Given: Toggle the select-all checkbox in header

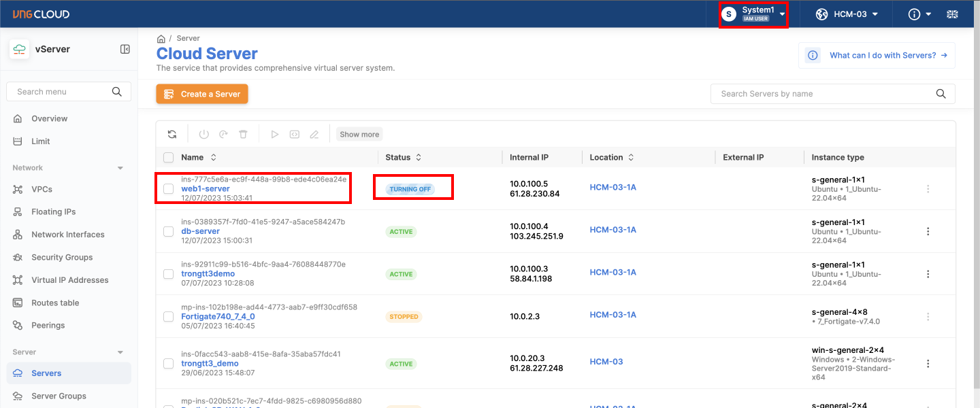Looking at the screenshot, I should point(169,158).
